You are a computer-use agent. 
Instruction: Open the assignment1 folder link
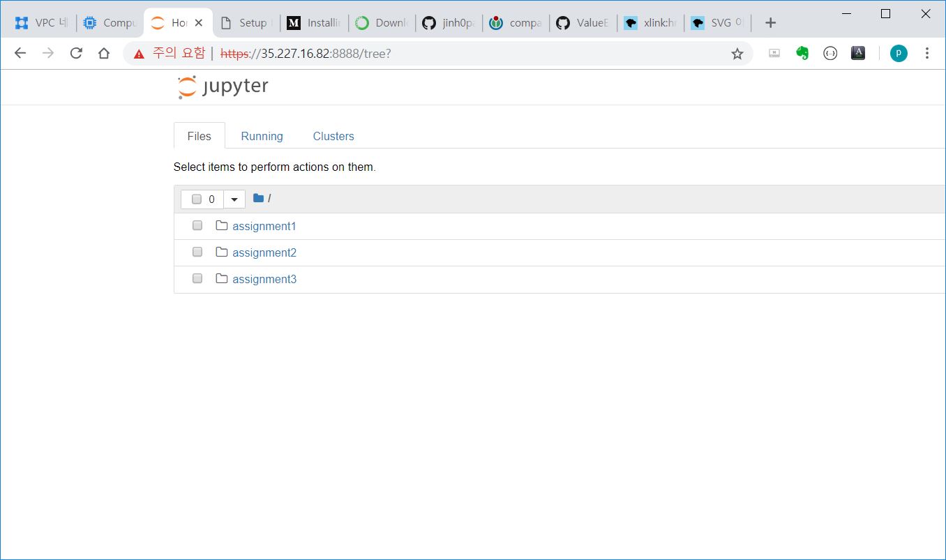tap(264, 226)
